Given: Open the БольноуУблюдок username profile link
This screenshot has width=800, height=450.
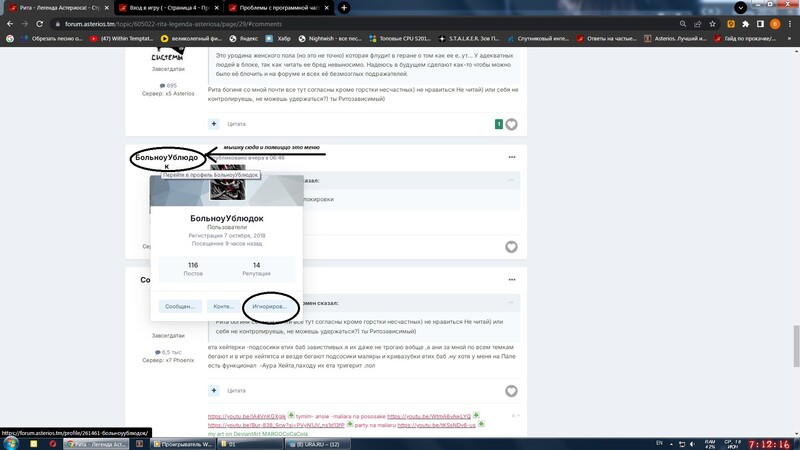Looking at the screenshot, I should [x=167, y=158].
